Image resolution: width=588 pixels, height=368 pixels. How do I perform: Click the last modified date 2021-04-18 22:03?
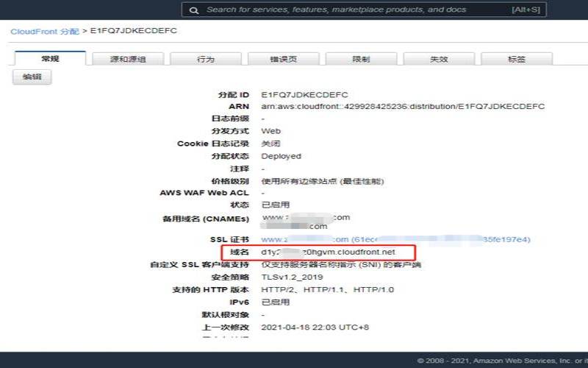[x=315, y=327]
